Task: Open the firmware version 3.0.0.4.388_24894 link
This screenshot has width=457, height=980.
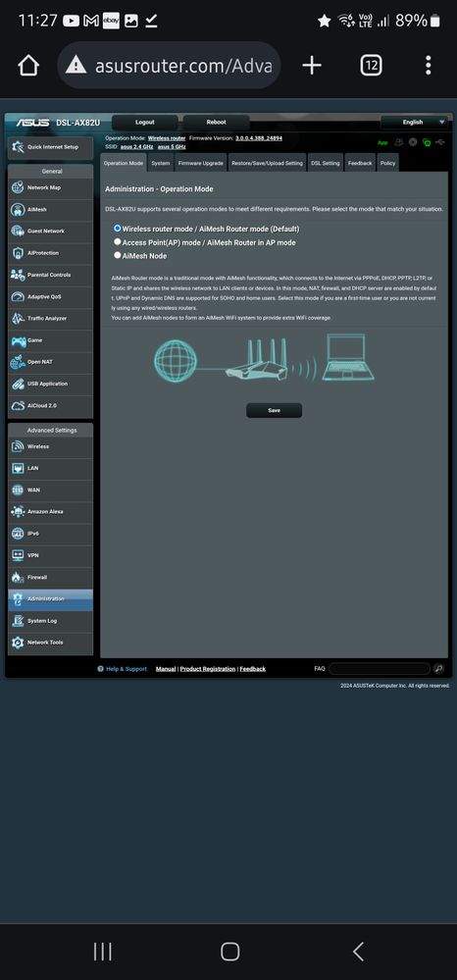Action: pyautogui.click(x=259, y=138)
